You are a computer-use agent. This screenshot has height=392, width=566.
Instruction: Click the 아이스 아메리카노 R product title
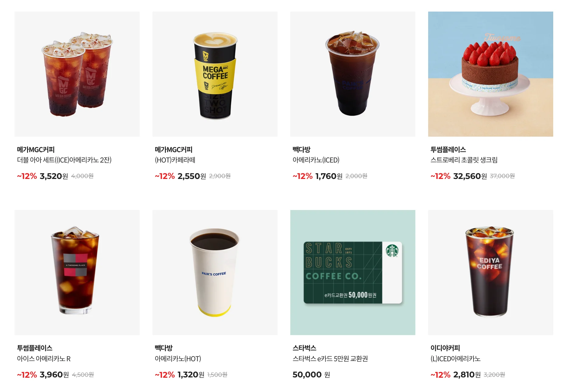click(44, 359)
